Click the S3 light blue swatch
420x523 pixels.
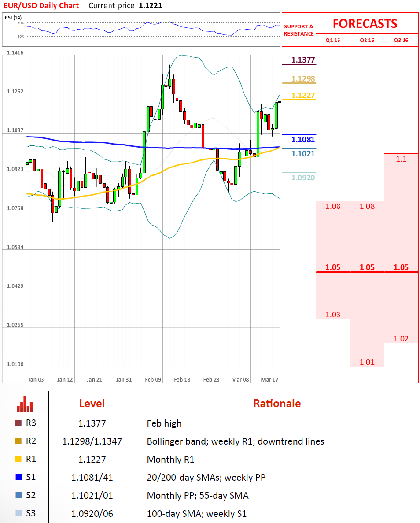tap(18, 513)
